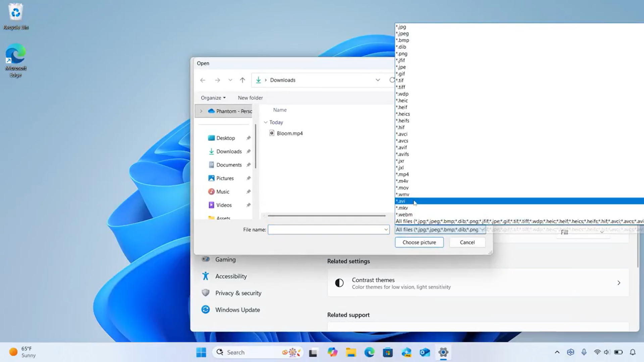Collapse the Today file group
Screen dimensions: 644x362
tap(266, 122)
